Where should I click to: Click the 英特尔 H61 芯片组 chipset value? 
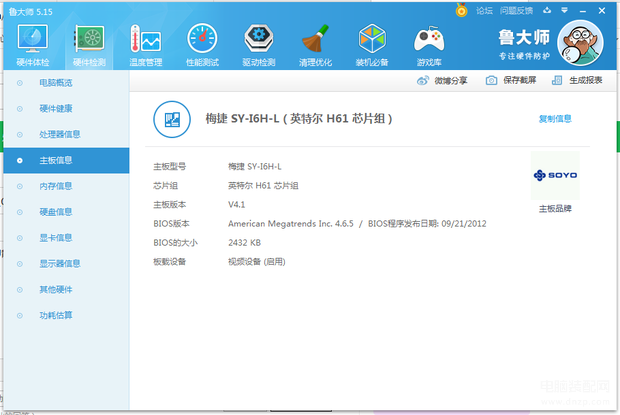tap(263, 186)
